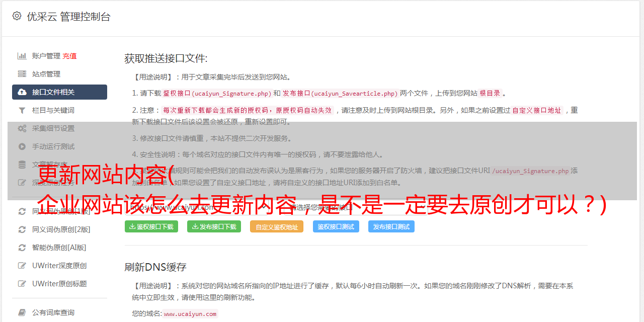The image size is (644, 322).
Task: Click the download icon on 发布接口下载
Action: [195, 226]
